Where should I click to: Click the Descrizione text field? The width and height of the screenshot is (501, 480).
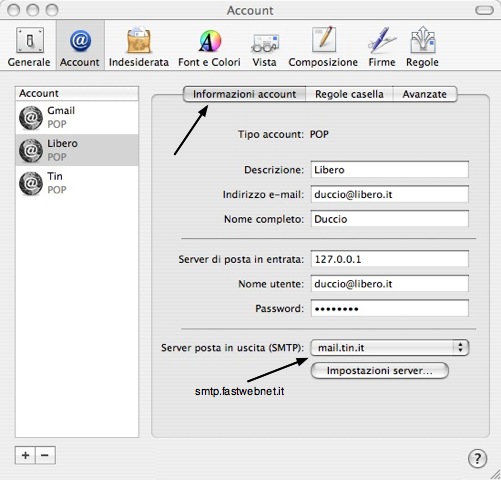(390, 170)
